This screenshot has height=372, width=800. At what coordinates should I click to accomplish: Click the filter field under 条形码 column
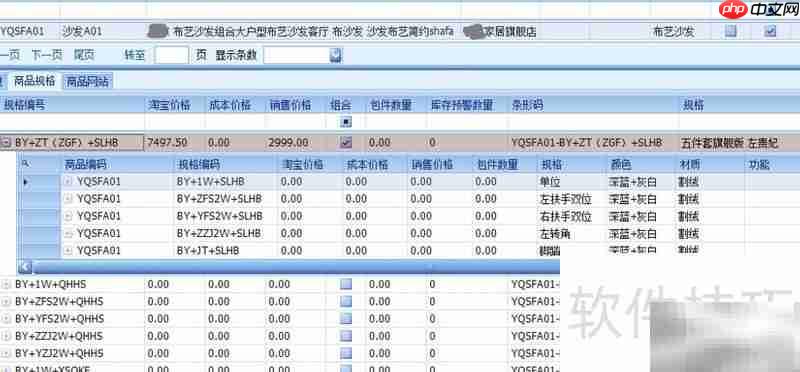pyautogui.click(x=593, y=122)
